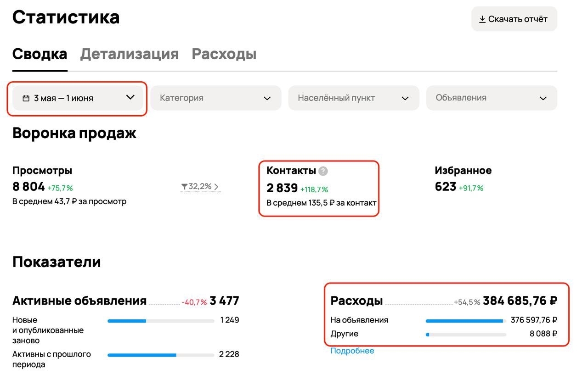This screenshot has height=390, width=588.
Task: Select the Сводка tab
Action: point(40,54)
